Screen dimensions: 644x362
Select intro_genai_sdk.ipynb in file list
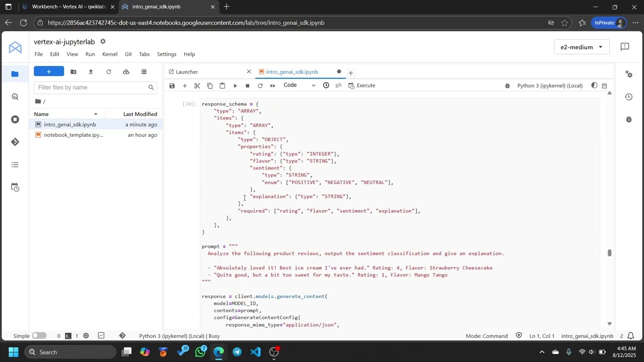96,125
